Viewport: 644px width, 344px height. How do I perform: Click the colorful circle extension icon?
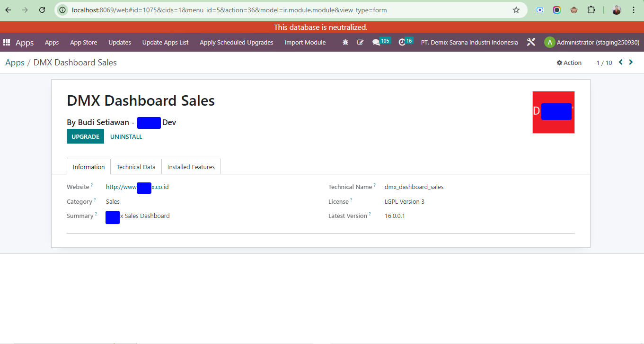coord(557,9)
